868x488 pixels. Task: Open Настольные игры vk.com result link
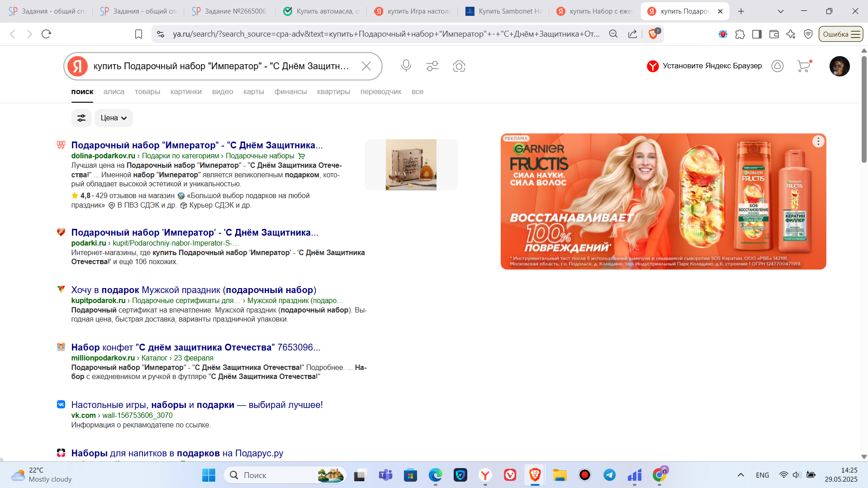pyautogui.click(x=197, y=405)
